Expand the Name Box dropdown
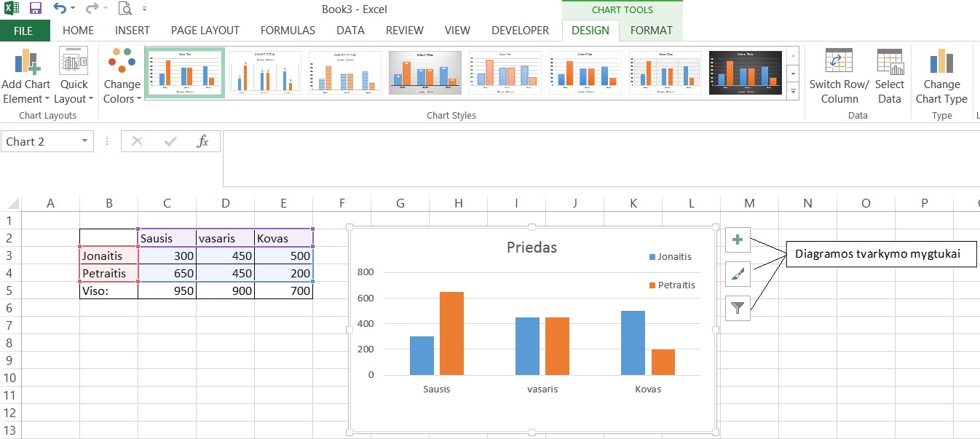The image size is (980, 439). (85, 141)
